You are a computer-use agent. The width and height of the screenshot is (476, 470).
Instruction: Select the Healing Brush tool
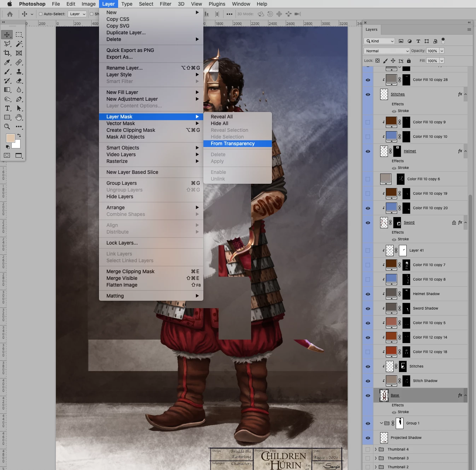tap(19, 62)
